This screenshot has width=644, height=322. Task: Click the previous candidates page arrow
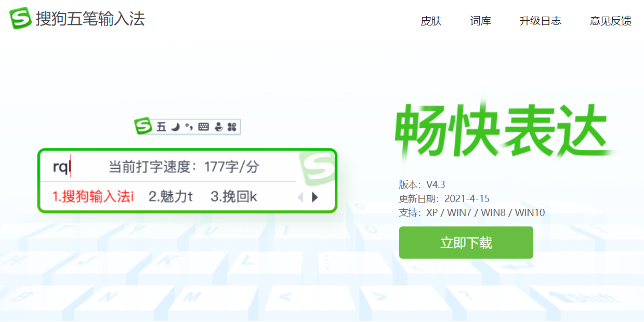tap(299, 197)
